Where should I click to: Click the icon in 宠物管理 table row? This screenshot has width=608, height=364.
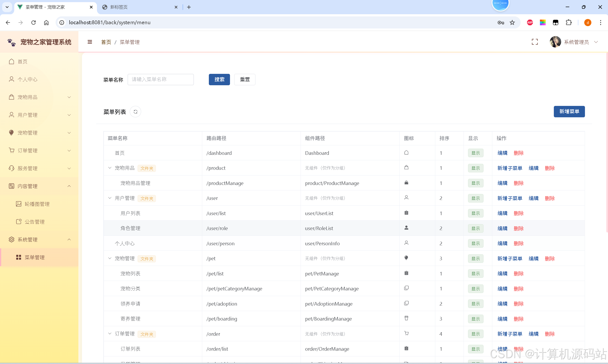click(x=406, y=258)
